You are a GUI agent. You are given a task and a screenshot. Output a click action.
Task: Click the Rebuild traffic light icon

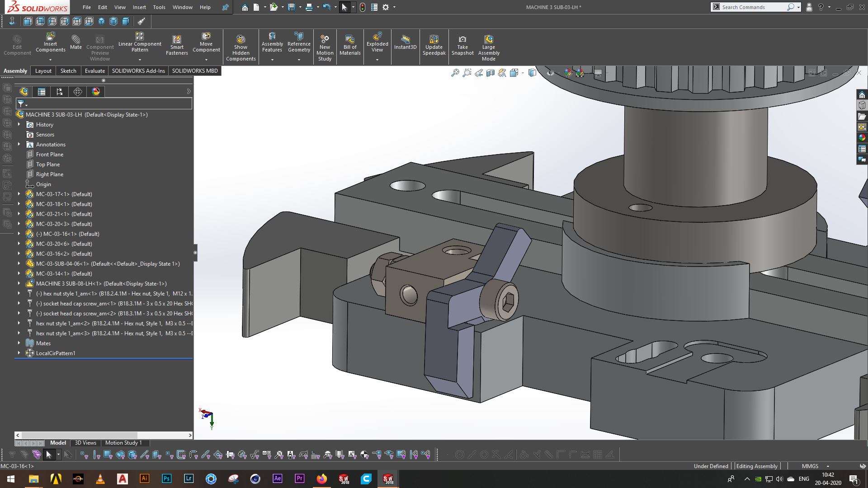(x=363, y=7)
